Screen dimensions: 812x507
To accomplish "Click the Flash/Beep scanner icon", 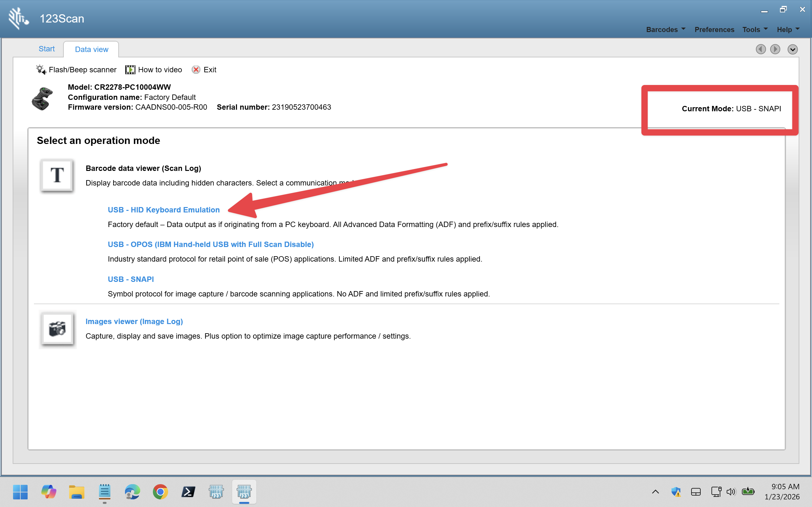I will [x=41, y=69].
